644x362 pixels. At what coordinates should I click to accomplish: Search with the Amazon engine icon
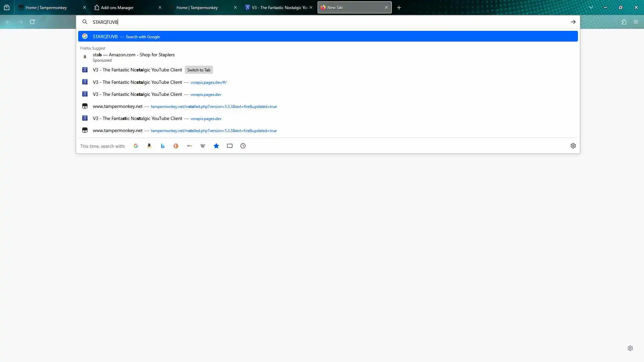(149, 146)
